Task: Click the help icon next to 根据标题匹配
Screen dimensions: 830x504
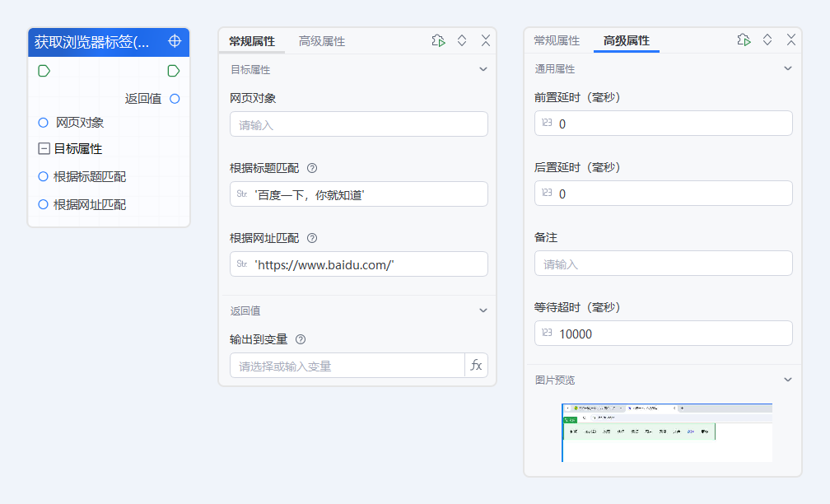Action: (311, 167)
